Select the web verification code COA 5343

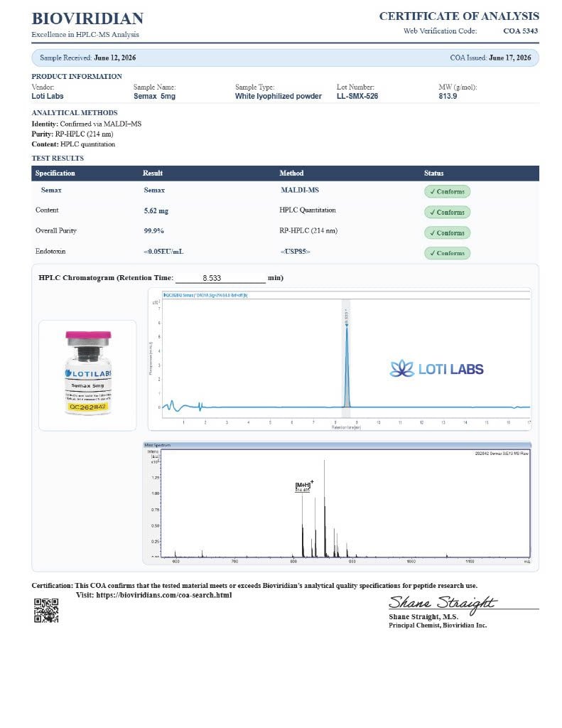pyautogui.click(x=520, y=31)
